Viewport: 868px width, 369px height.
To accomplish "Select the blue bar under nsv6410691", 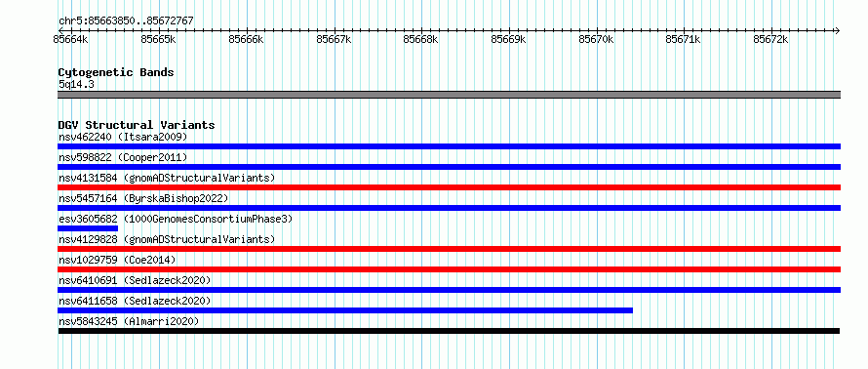I will coord(449,290).
